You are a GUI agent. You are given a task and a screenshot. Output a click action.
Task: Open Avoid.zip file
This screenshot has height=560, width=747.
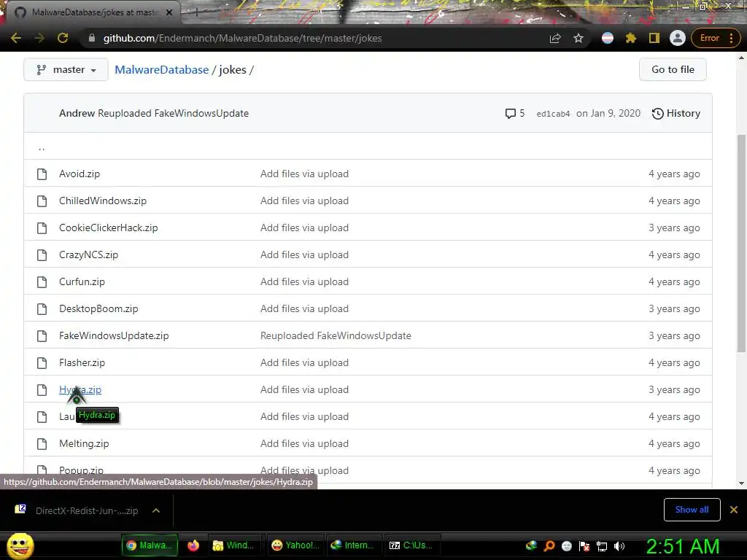click(x=80, y=174)
